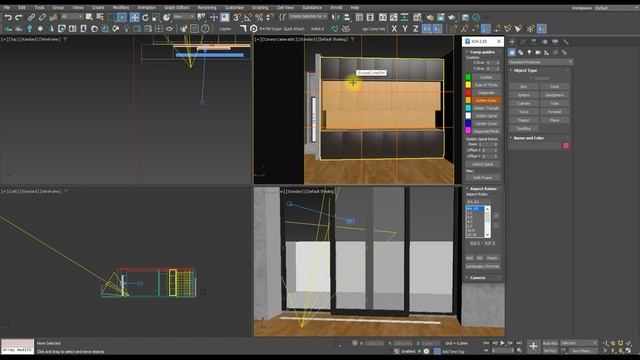Click the Teapot primitive button
This screenshot has width=640, height=360.
coord(523,120)
